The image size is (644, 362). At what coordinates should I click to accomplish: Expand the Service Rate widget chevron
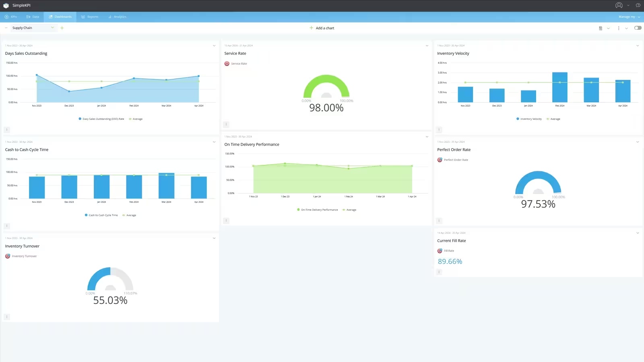(x=427, y=45)
